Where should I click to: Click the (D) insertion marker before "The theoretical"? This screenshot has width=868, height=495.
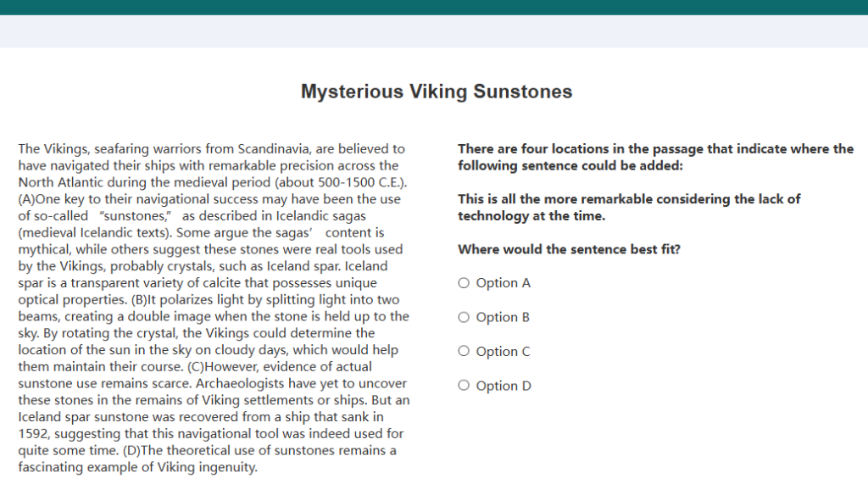pyautogui.click(x=131, y=450)
